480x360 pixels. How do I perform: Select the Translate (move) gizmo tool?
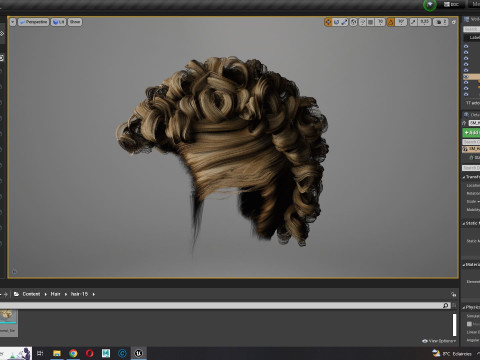click(328, 22)
